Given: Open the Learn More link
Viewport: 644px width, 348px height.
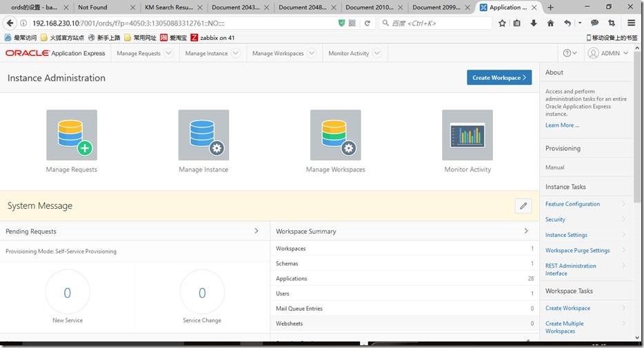Looking at the screenshot, I should 562,125.
